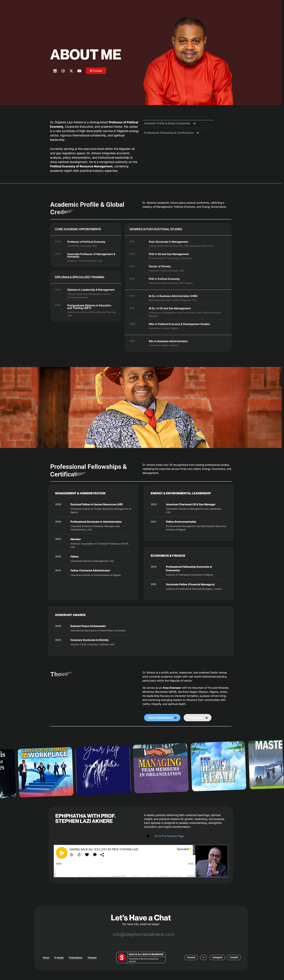Image resolution: width=284 pixels, height=980 pixels.
Task: Select 'Eminent Peace Ambassador' award entry
Action: click(141, 628)
